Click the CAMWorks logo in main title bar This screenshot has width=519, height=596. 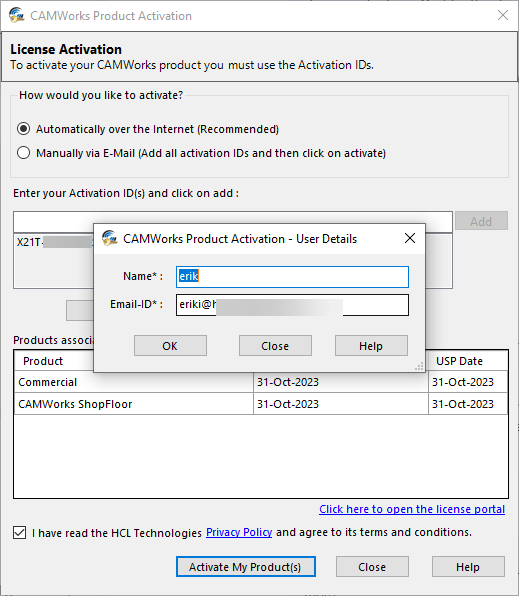point(16,16)
